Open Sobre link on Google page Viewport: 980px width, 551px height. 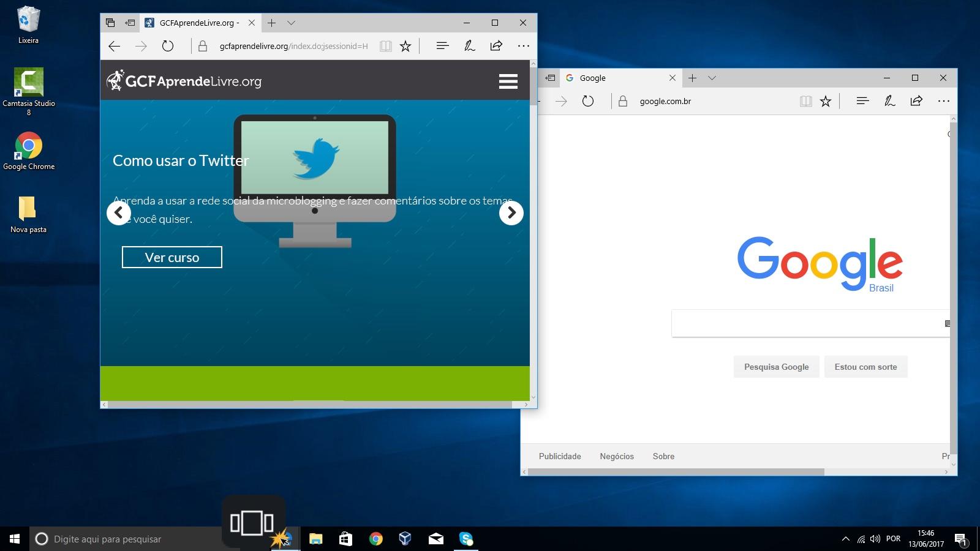(x=663, y=456)
